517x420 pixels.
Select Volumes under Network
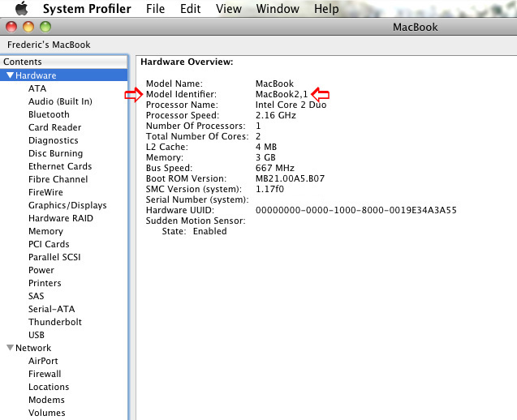coord(47,413)
